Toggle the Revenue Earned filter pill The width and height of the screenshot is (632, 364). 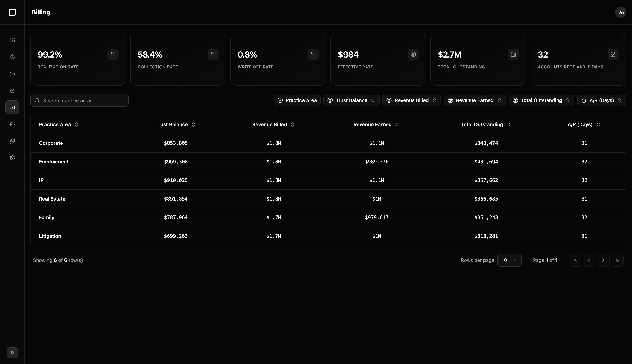tap(474, 100)
